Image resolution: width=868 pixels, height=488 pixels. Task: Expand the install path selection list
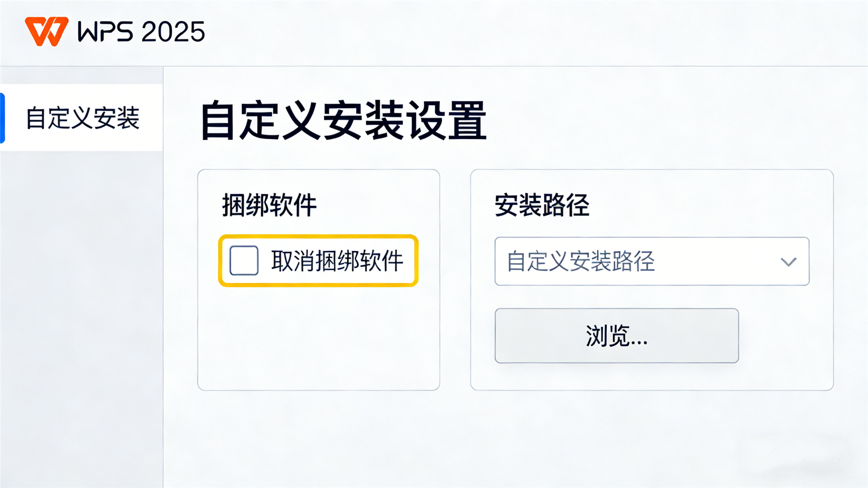point(651,261)
